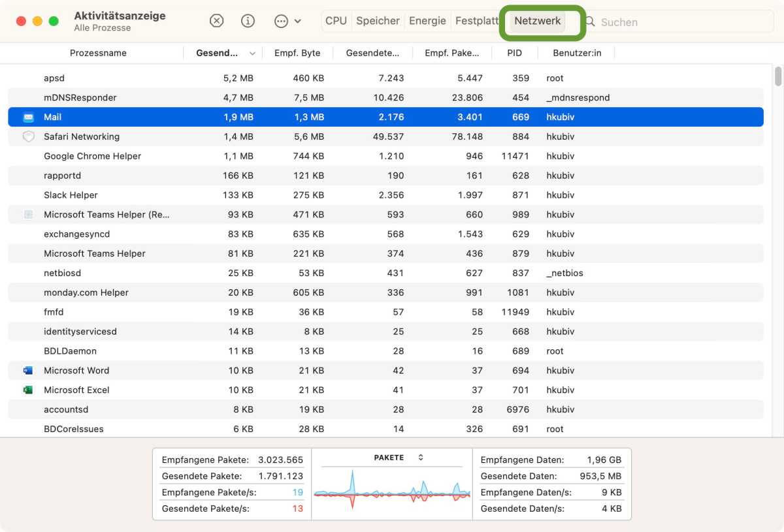The width and height of the screenshot is (784, 532).
Task: Switch to the Festplatte tab
Action: click(477, 21)
